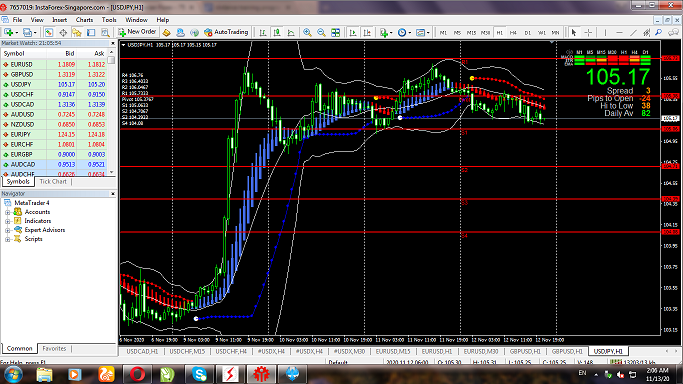Open the Charts menu
The width and height of the screenshot is (683, 384).
[x=84, y=20]
